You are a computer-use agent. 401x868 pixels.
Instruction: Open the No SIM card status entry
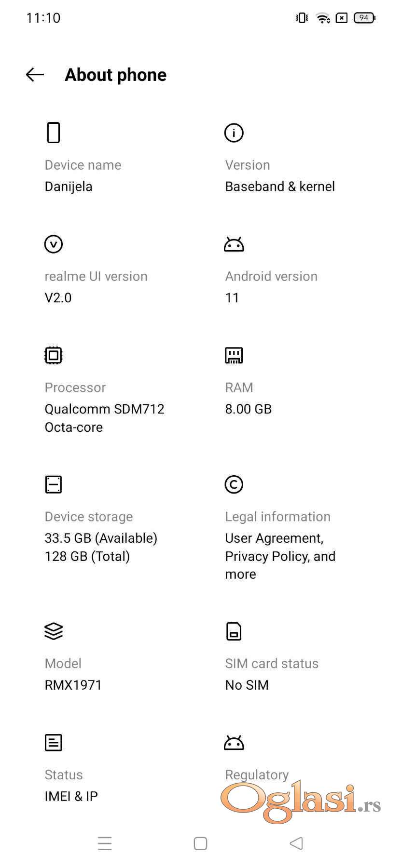point(247,685)
